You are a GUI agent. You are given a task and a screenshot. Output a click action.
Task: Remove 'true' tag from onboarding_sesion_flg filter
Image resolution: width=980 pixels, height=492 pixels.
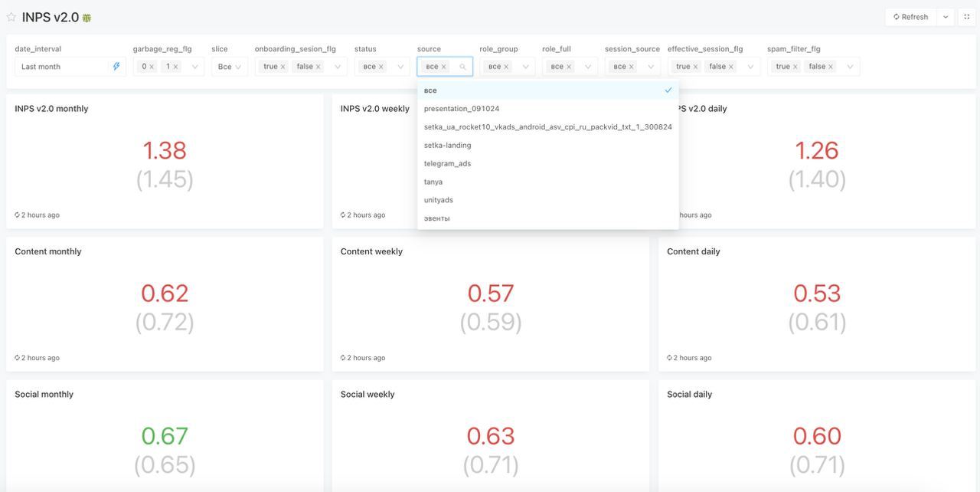(283, 67)
